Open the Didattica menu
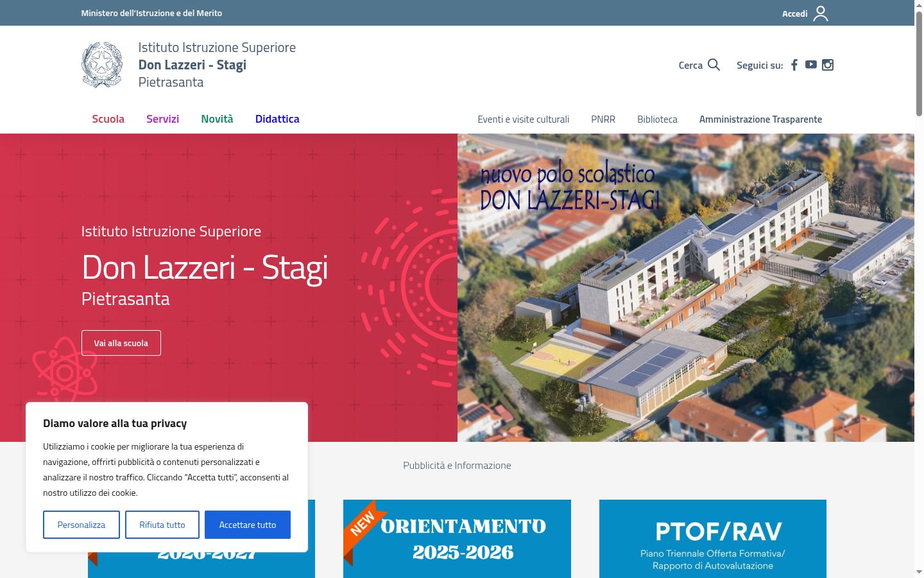Viewport: 924px width, 578px height. pyautogui.click(x=277, y=119)
